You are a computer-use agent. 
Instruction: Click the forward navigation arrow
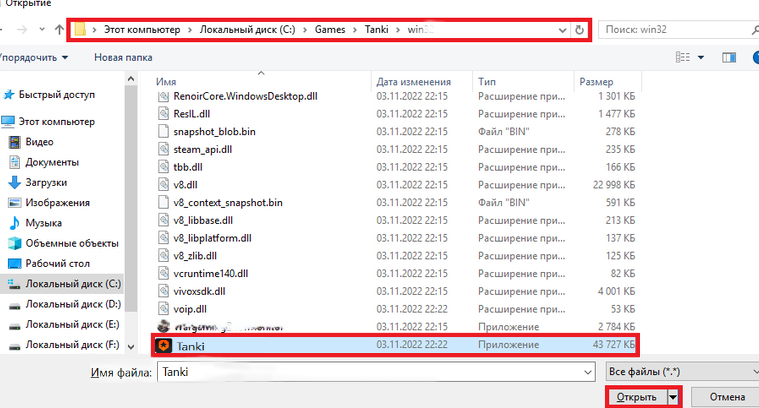click(22, 30)
